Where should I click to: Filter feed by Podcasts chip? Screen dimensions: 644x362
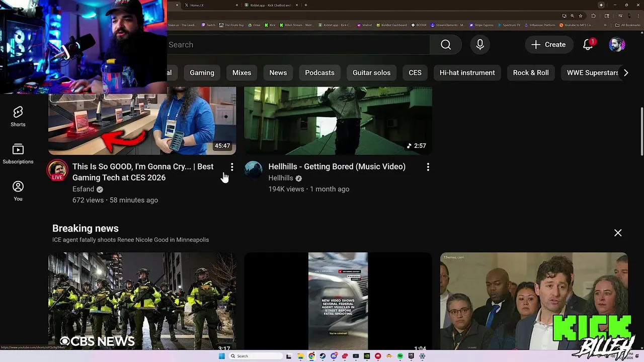coord(319,73)
